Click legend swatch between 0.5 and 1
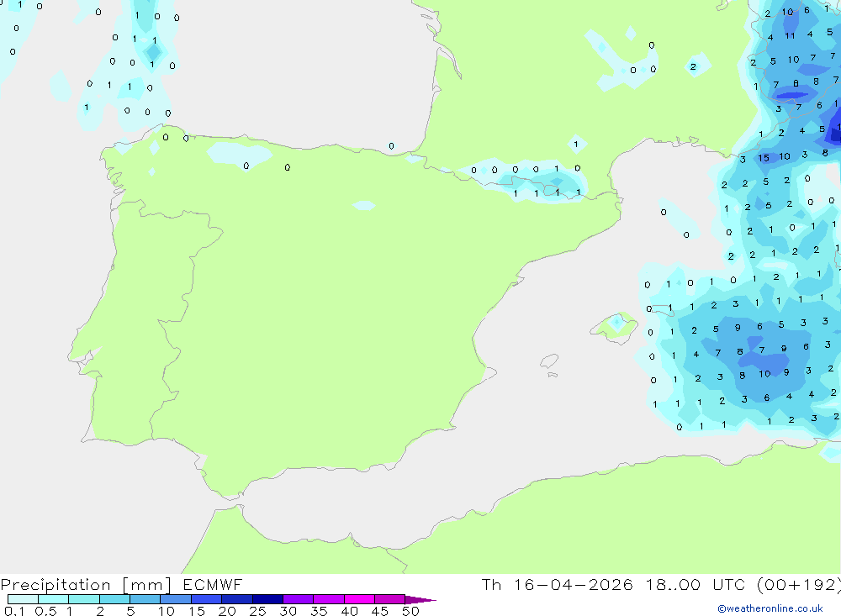The height and width of the screenshot is (616, 841). 54,599
